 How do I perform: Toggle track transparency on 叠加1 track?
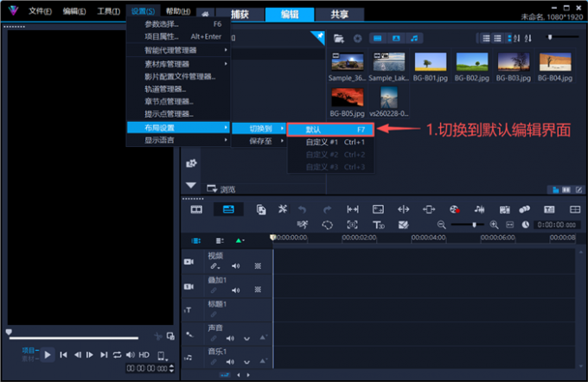258,290
